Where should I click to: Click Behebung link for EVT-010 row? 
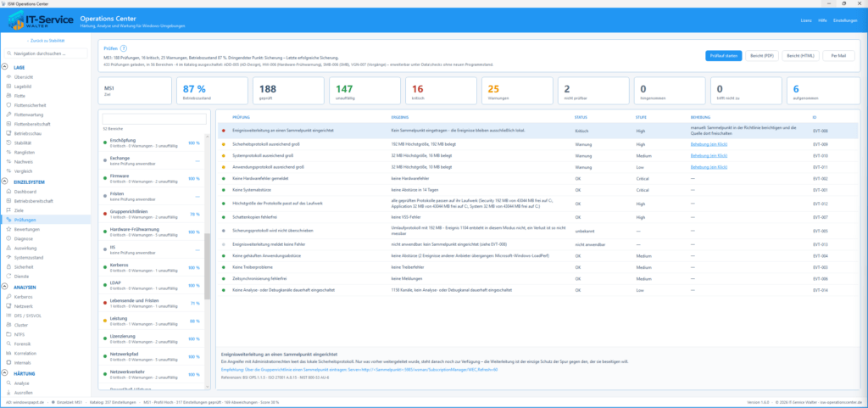tap(709, 155)
